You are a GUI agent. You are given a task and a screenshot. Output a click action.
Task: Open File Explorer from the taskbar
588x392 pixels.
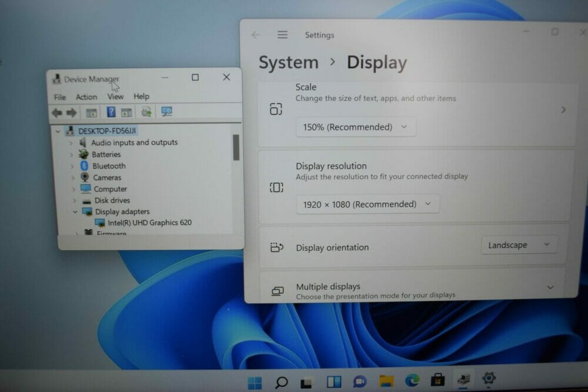coord(386,381)
